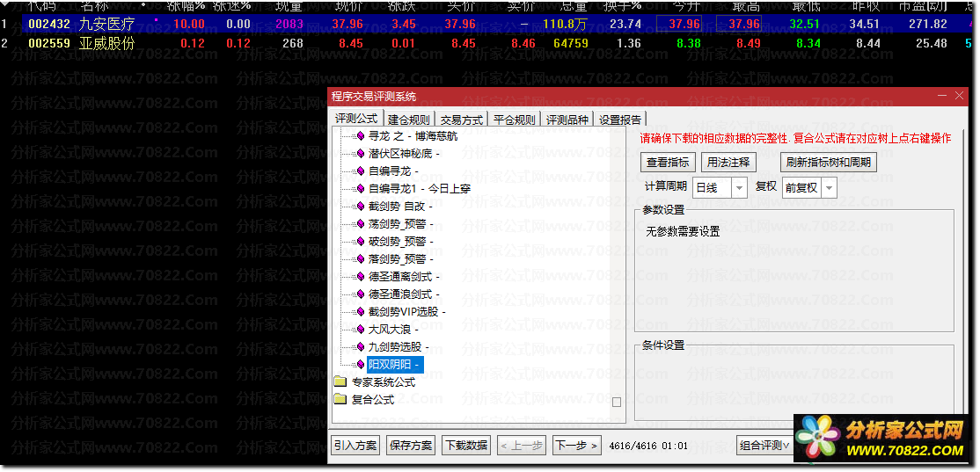Select the highlighted 阳双阴阳 formula
The image size is (980, 472).
(396, 364)
